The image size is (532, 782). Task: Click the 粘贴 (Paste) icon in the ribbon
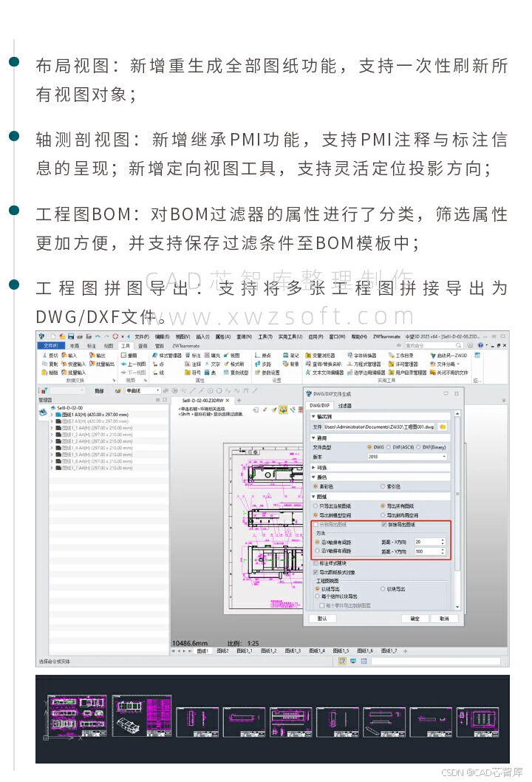point(45,373)
